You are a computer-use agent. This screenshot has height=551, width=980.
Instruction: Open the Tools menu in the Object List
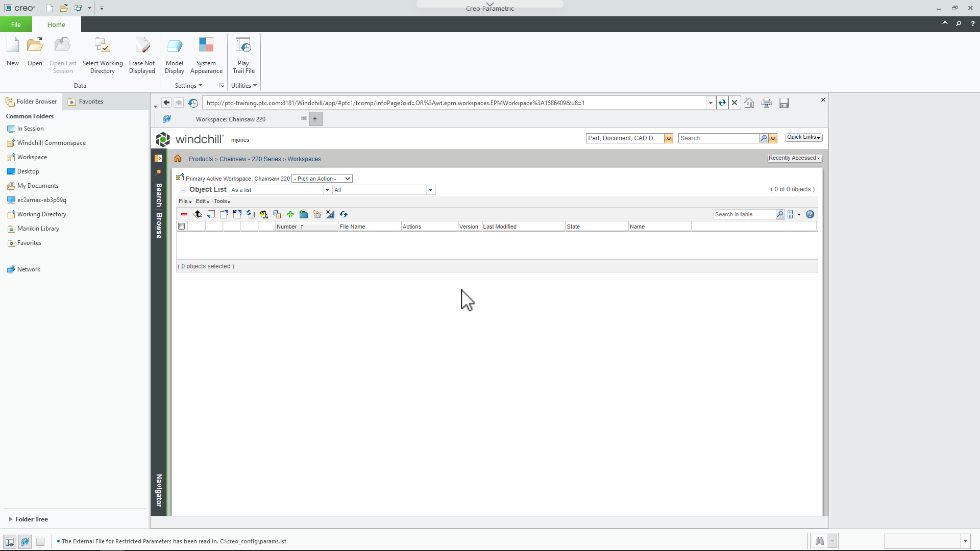(222, 201)
